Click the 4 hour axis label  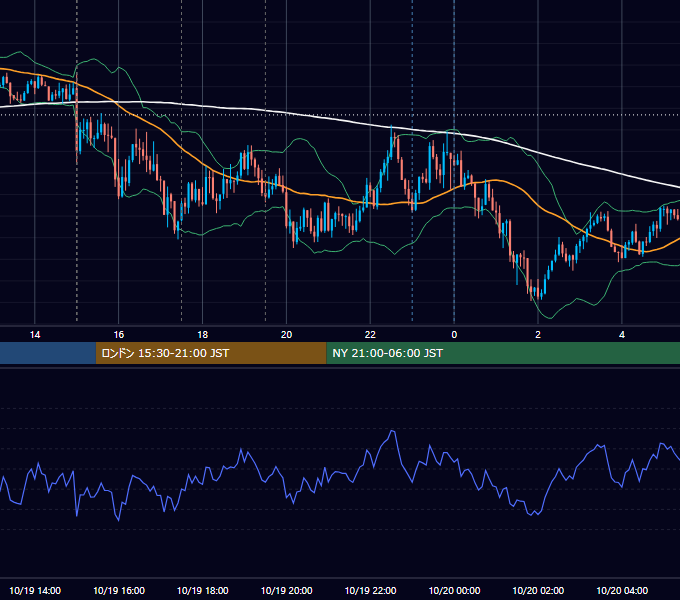coord(622,335)
